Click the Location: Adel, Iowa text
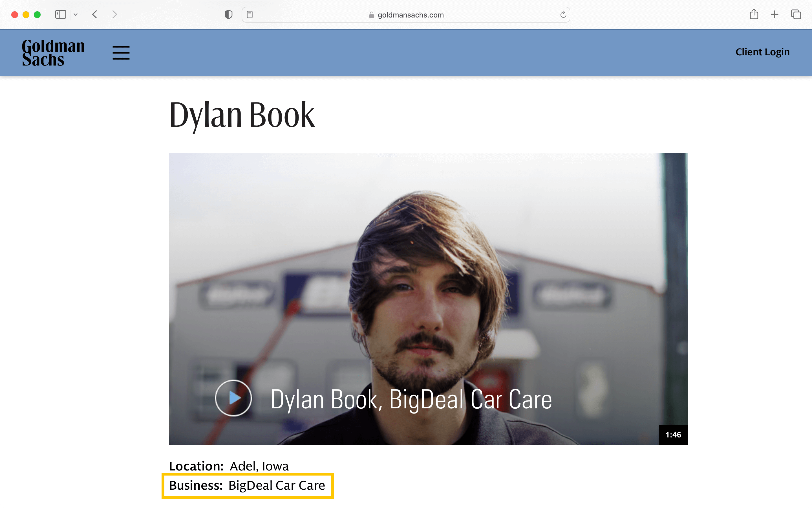This screenshot has width=812, height=508. coord(229,466)
